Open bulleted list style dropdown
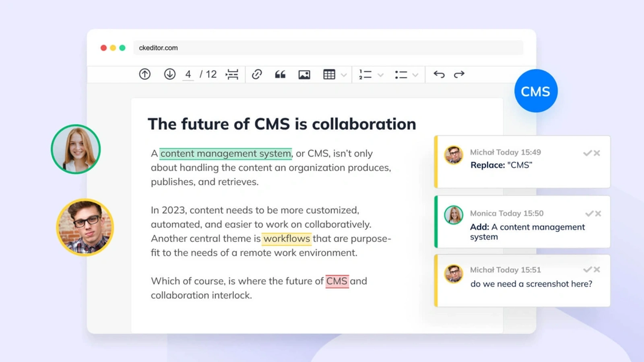This screenshot has height=362, width=644. [x=415, y=75]
